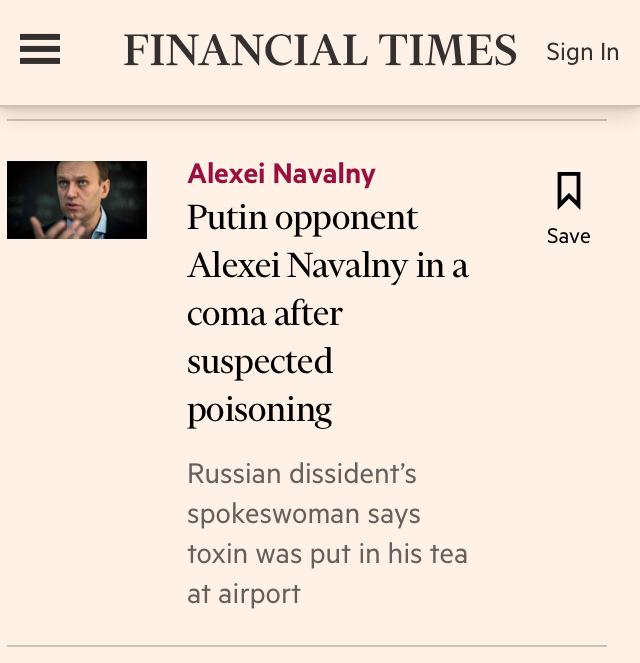Click the summary line 'at airport'
This screenshot has height=663, width=640.
click(243, 594)
